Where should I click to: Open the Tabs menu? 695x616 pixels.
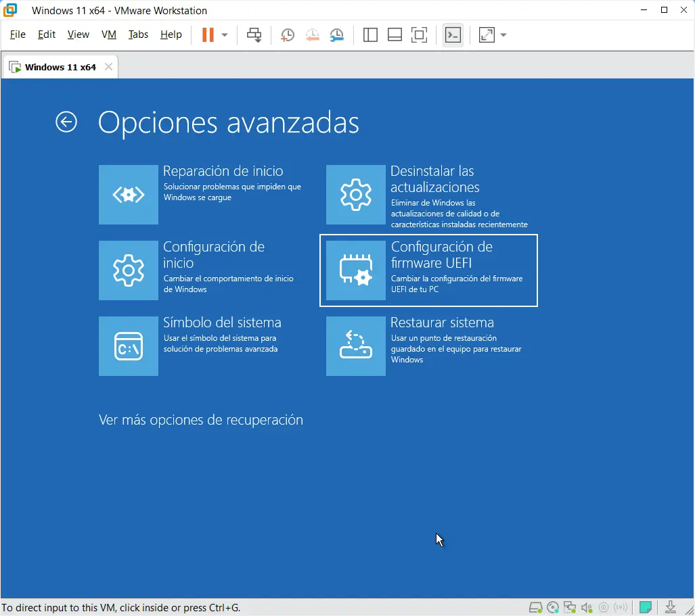(138, 34)
